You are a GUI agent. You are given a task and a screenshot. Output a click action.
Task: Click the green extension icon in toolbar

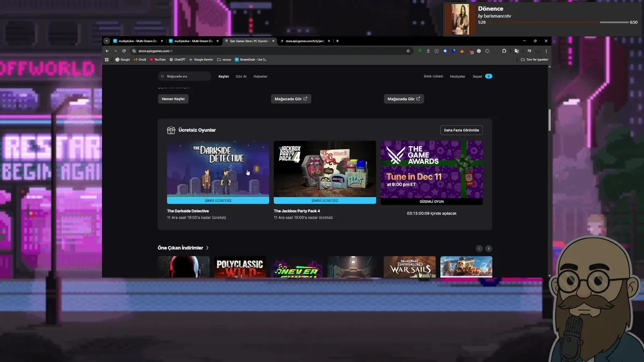pos(420,51)
